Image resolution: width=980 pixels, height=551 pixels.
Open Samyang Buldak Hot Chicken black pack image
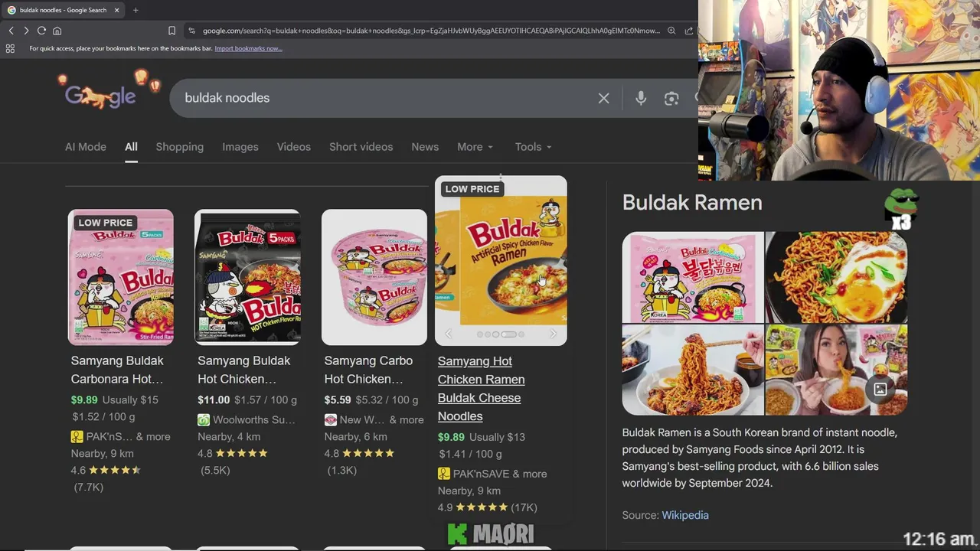coord(247,277)
